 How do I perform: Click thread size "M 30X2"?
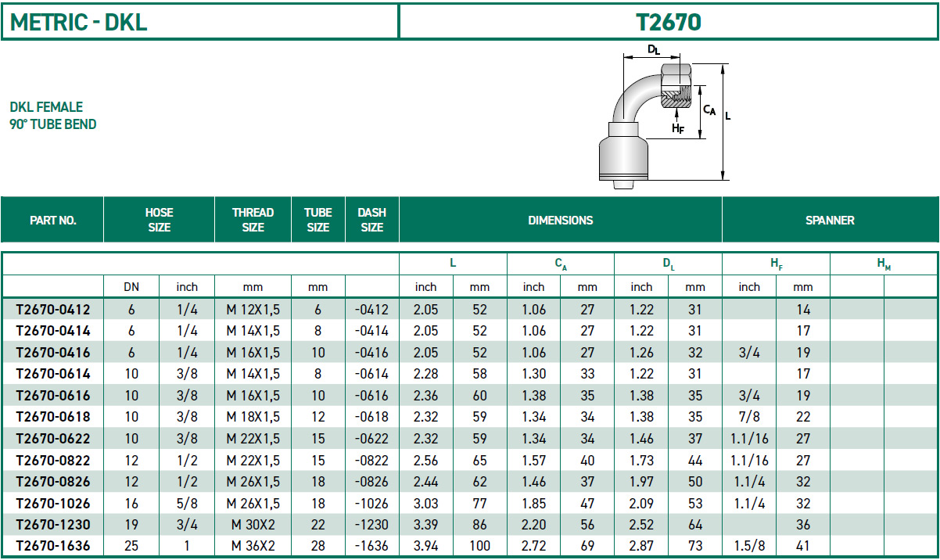coord(253,525)
